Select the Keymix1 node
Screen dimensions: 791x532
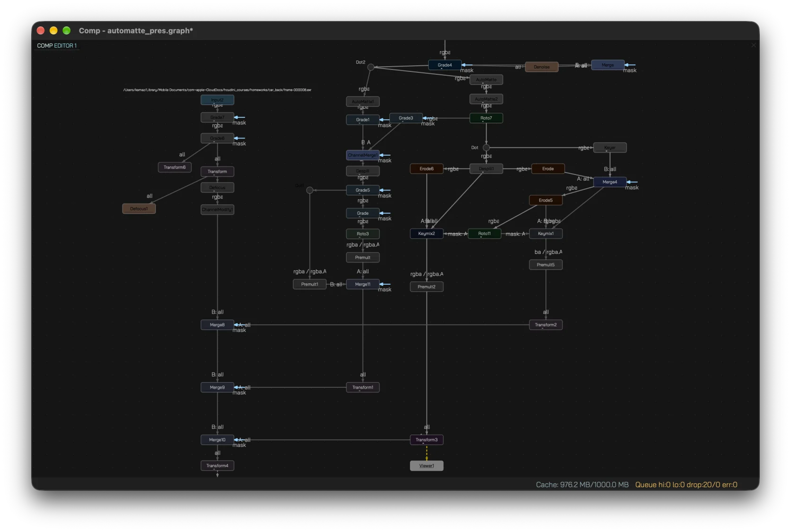[546, 234]
